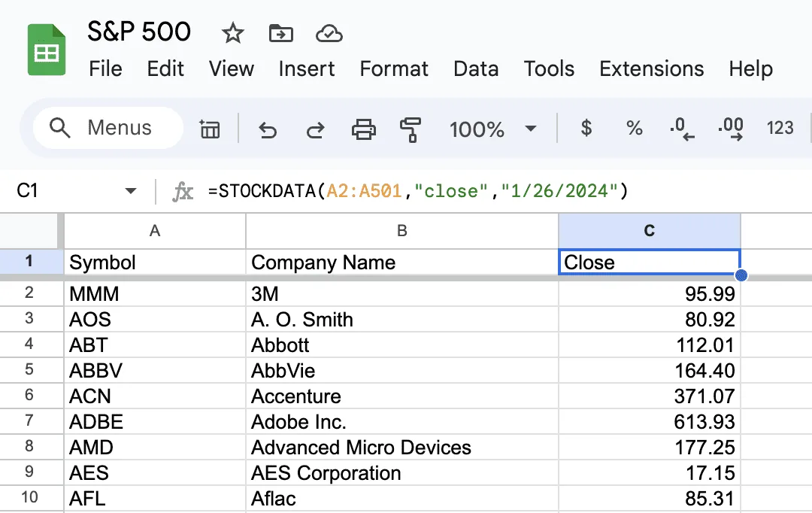Open the Insert menu
Image resolution: width=812 pixels, height=513 pixels.
tap(307, 68)
